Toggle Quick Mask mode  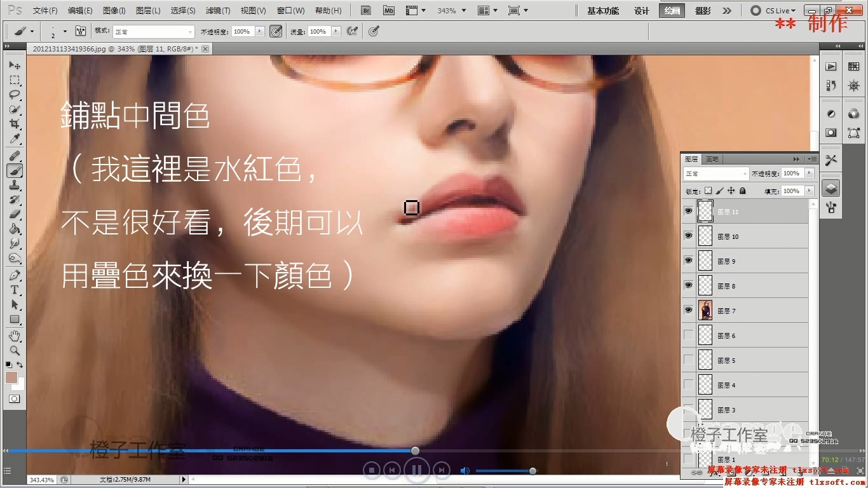click(x=14, y=399)
